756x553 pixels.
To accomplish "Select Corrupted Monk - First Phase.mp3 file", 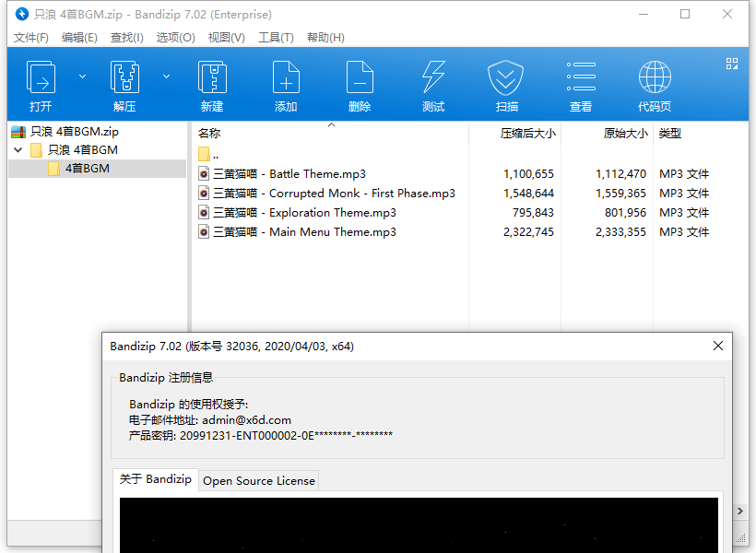I will [x=334, y=194].
